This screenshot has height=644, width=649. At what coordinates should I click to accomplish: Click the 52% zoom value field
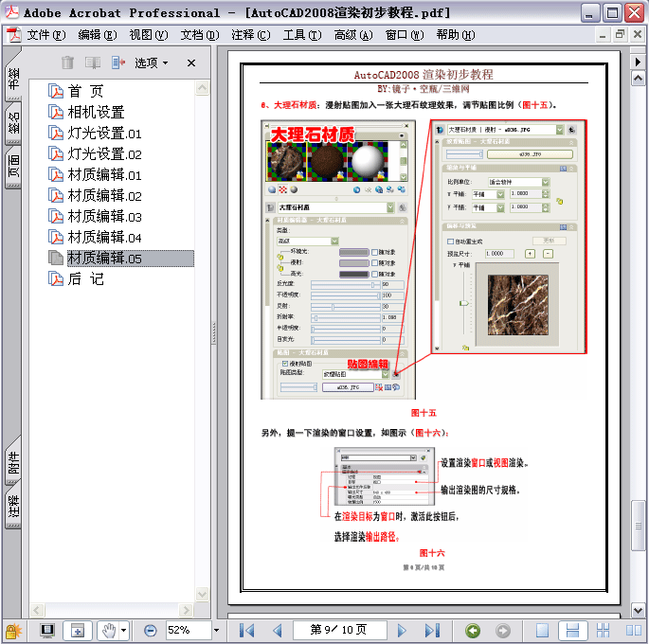click(x=187, y=631)
